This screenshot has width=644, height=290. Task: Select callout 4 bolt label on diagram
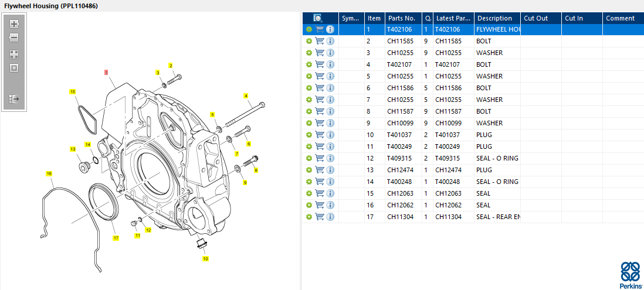click(x=246, y=95)
